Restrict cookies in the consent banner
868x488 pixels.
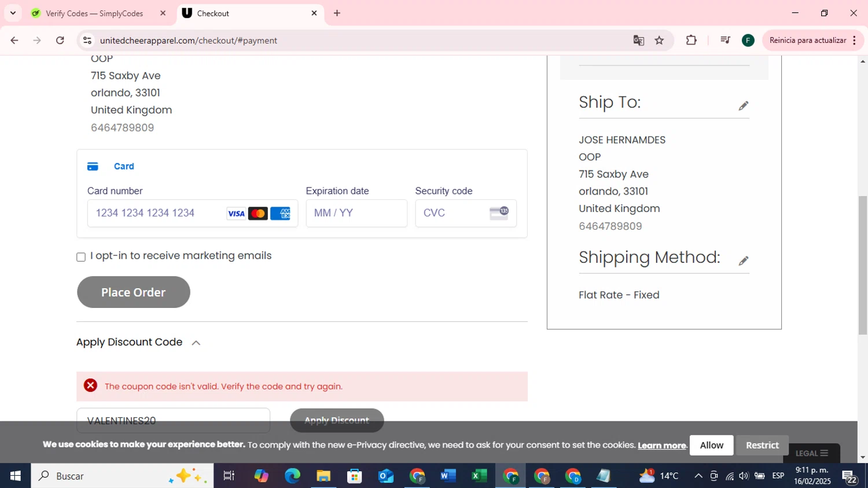pos(762,445)
